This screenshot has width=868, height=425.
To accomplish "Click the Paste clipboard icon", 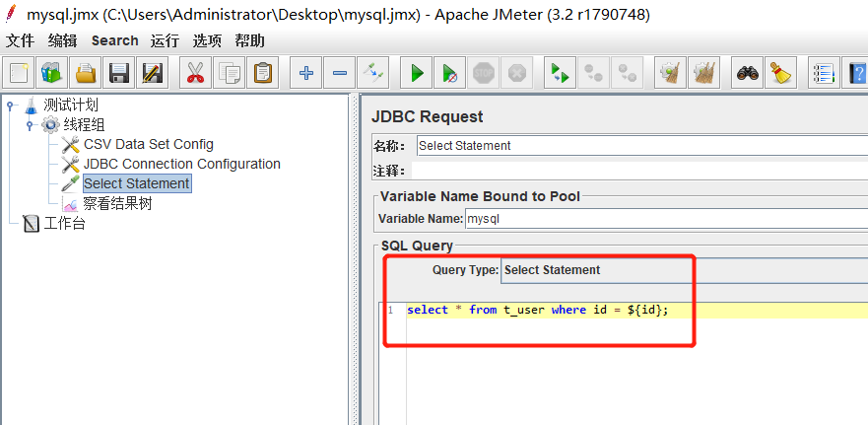I will coord(262,73).
